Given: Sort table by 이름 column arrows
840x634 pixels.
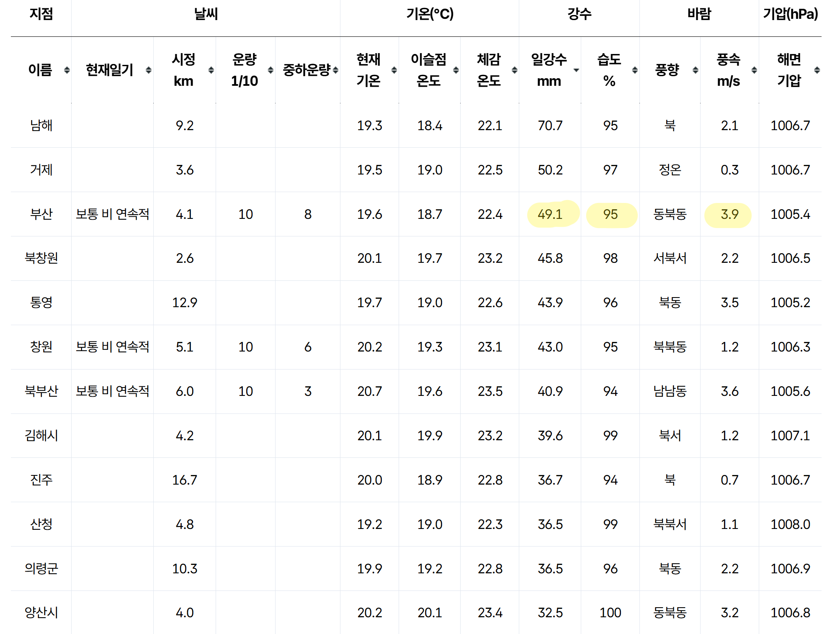Looking at the screenshot, I should click(x=67, y=70).
